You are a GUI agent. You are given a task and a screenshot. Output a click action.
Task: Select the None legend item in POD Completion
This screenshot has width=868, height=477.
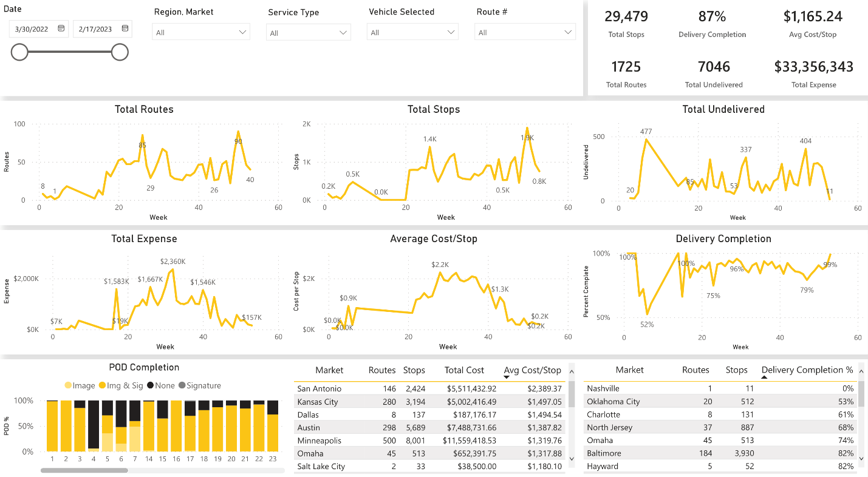coord(159,385)
